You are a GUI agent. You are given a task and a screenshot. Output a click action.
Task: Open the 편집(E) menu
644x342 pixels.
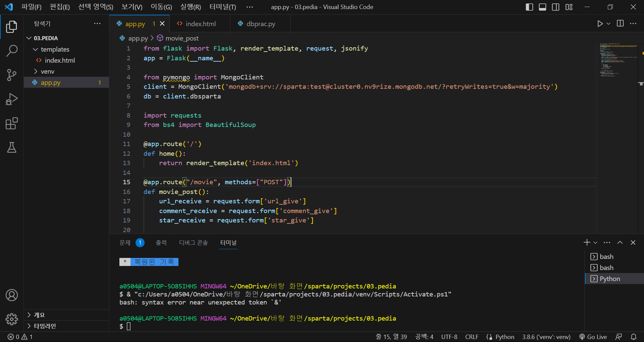60,7
